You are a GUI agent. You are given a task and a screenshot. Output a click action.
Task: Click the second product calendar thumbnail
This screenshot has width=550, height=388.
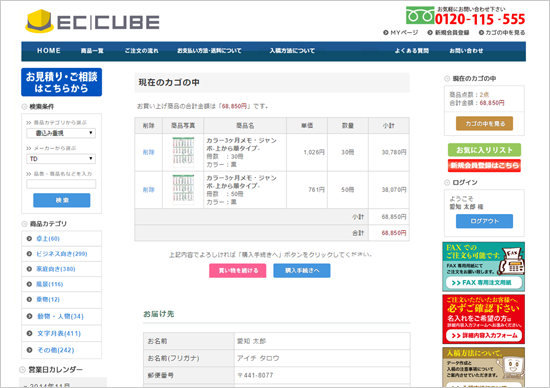point(183,190)
